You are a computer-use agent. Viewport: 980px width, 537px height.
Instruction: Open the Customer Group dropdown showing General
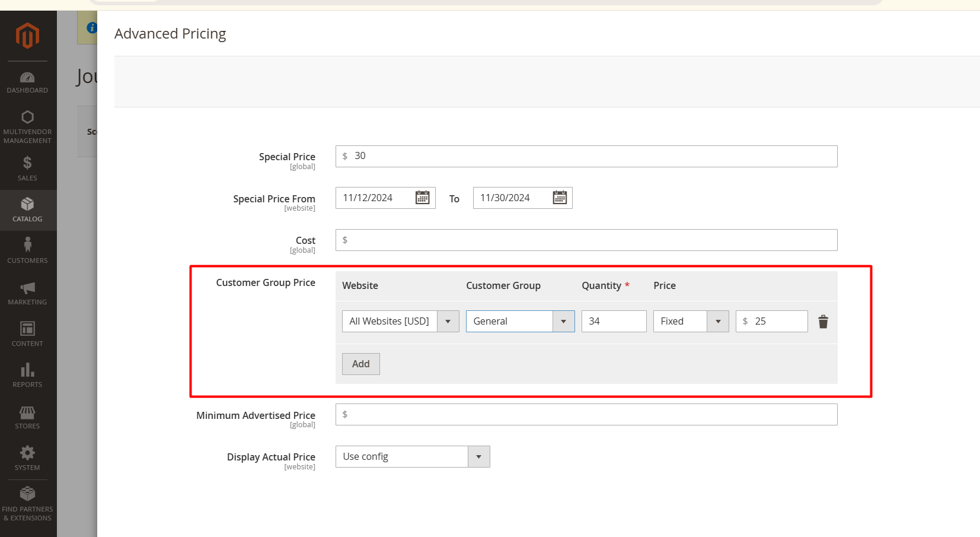click(521, 321)
